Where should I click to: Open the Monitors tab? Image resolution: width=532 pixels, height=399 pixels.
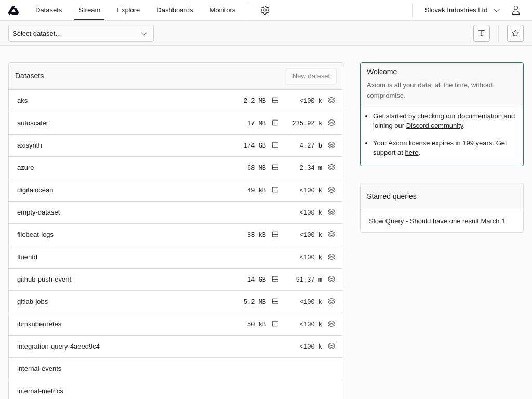coord(222,10)
